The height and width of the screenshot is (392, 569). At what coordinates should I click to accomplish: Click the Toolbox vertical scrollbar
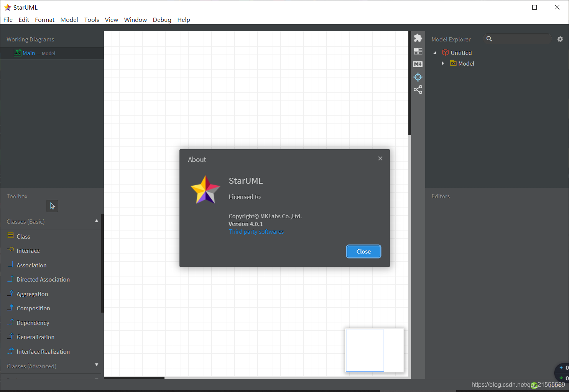click(x=102, y=263)
